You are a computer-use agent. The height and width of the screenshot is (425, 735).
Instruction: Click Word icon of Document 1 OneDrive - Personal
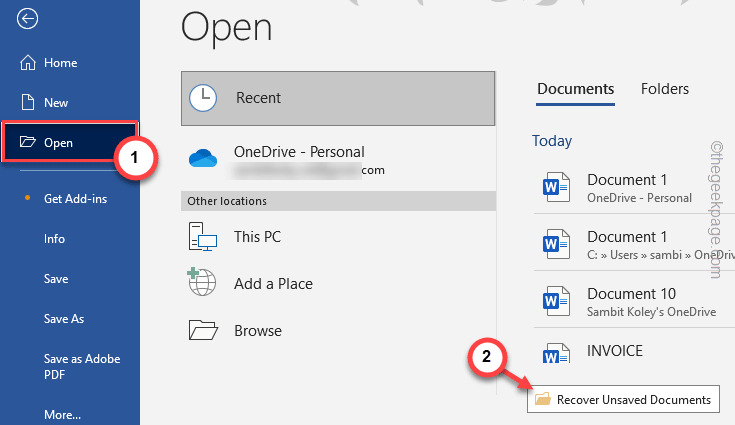tap(556, 187)
